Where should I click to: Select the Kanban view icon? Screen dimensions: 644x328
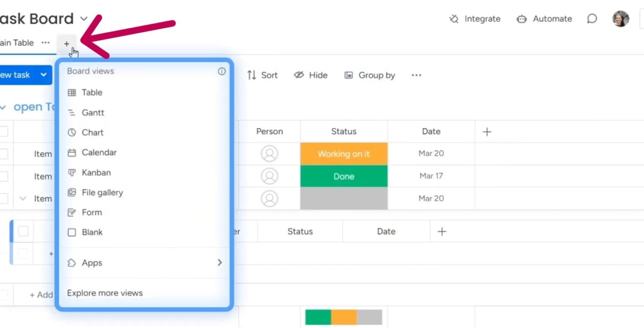tap(72, 172)
